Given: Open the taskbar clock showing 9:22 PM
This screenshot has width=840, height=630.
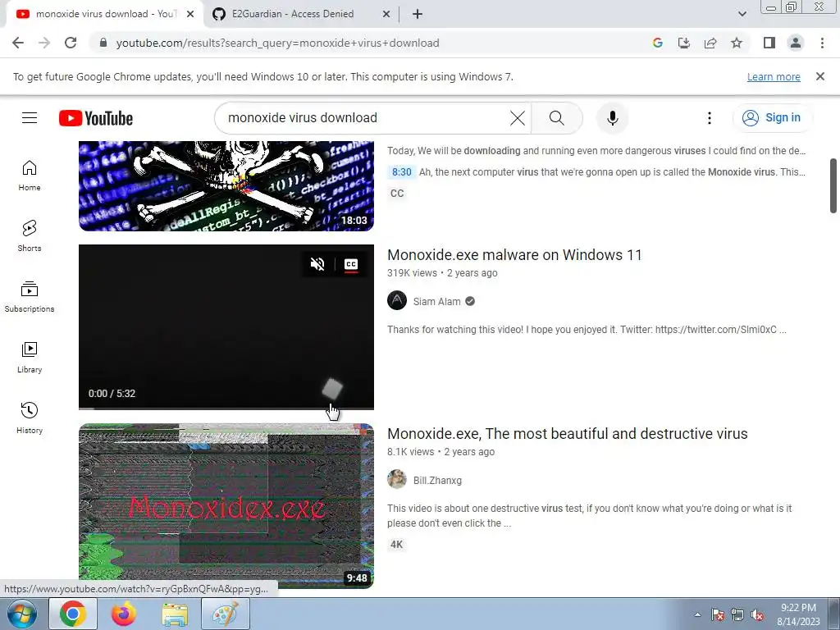Looking at the screenshot, I should (798, 614).
